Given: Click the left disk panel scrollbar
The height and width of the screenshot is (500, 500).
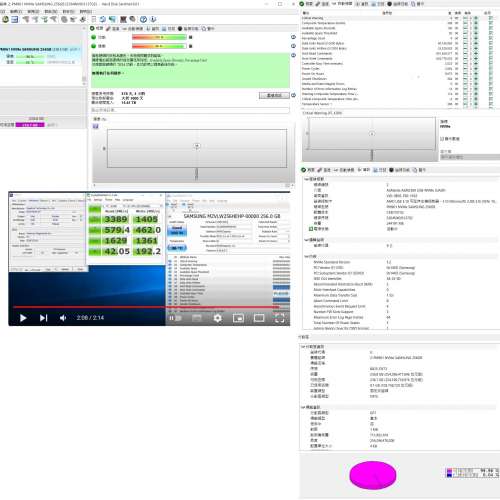Looking at the screenshot, I should pos(84,55).
